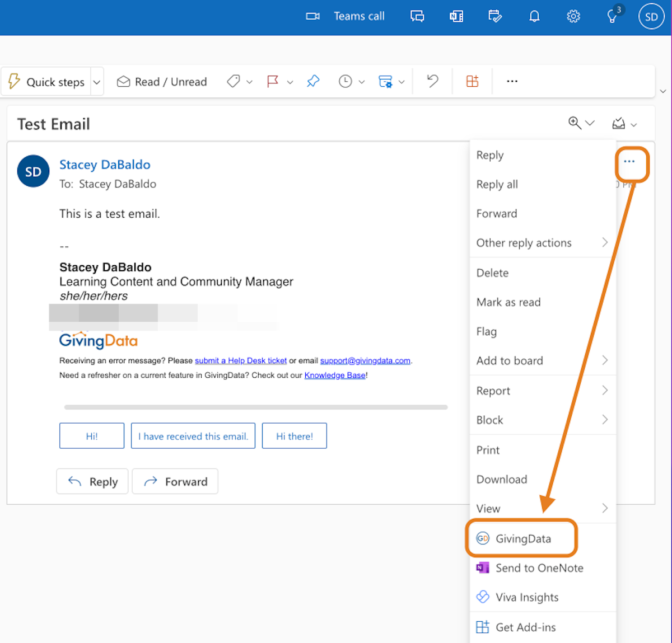Click the open-envelope icon beside zoom
Screen dimensions: 672x643
click(x=619, y=123)
